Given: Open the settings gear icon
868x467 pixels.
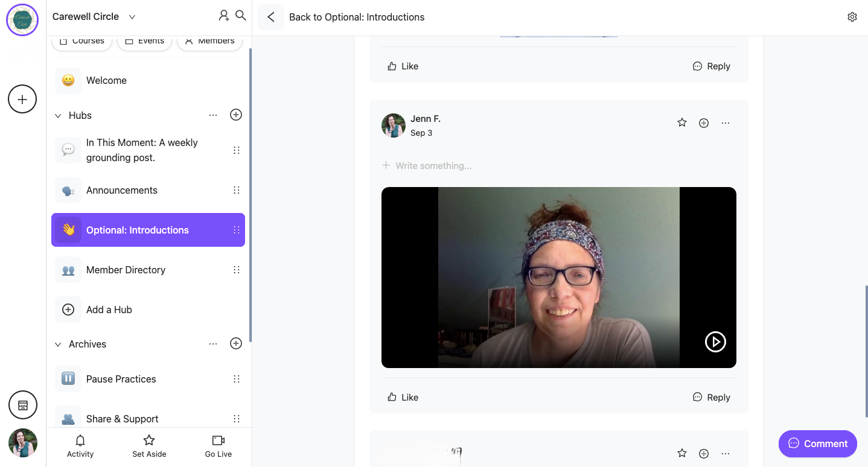Looking at the screenshot, I should point(852,17).
